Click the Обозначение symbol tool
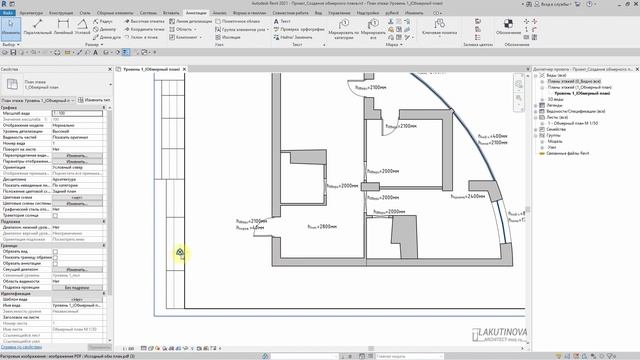Screen dimensions: 640x360 pos(509,26)
